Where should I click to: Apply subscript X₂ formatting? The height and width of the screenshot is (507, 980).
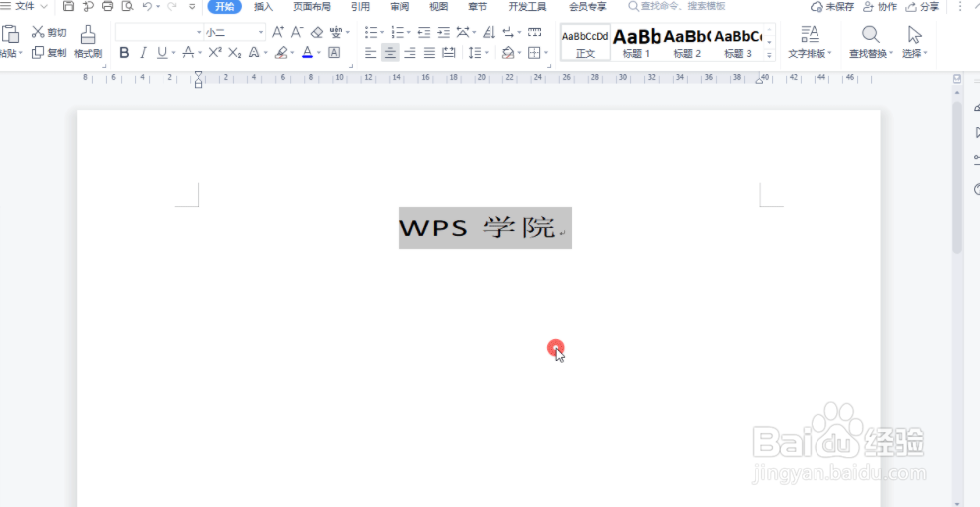click(x=235, y=53)
